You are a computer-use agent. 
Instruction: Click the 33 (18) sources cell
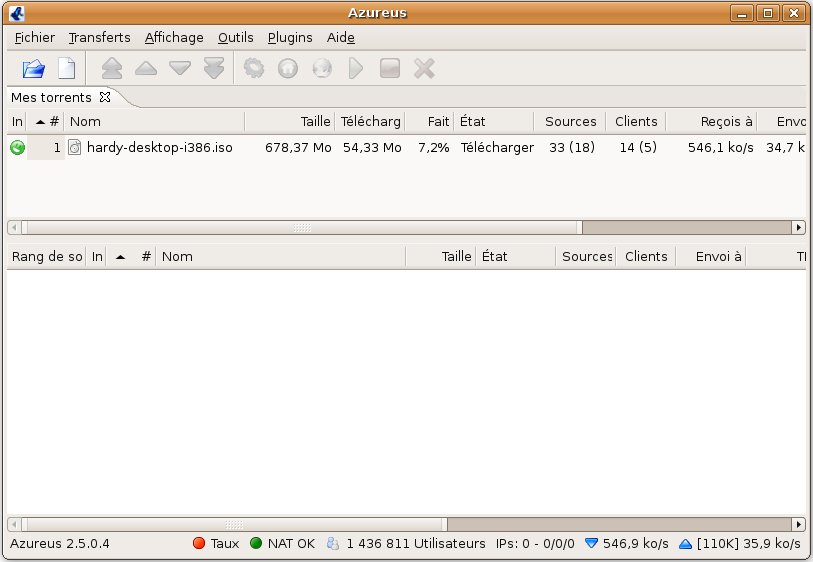(x=571, y=148)
